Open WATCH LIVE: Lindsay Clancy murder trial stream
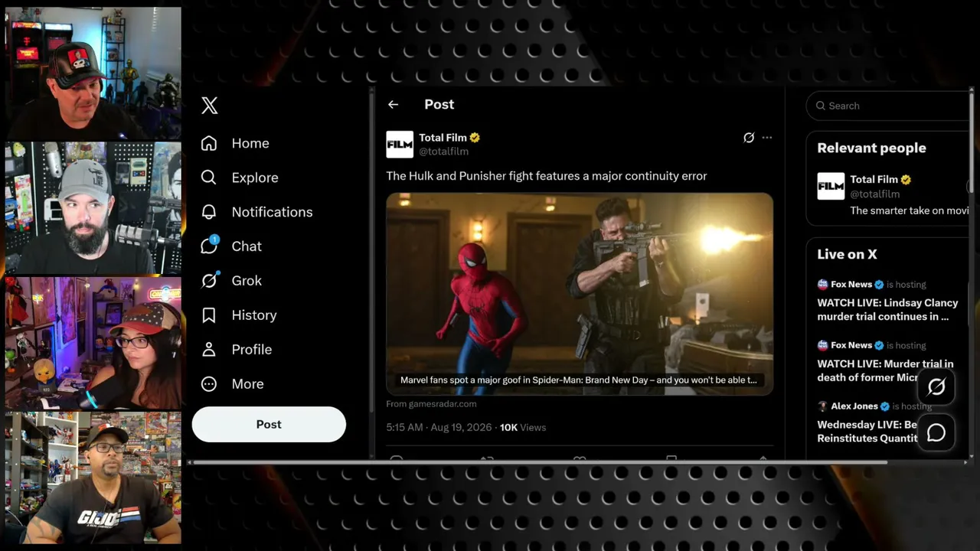Viewport: 980px width, 551px height. click(x=887, y=310)
